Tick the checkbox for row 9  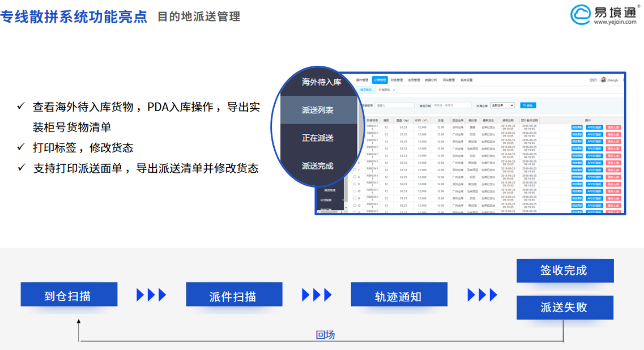tap(355, 184)
